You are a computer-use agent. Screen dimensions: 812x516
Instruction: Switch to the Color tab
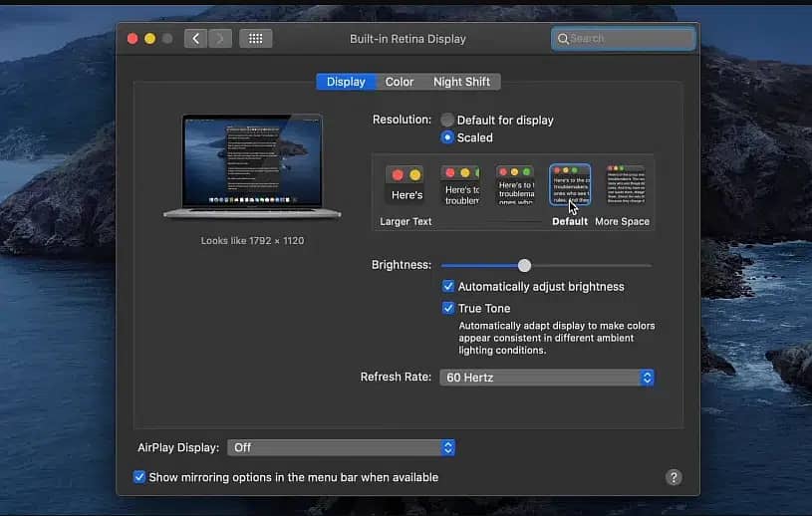pos(400,82)
